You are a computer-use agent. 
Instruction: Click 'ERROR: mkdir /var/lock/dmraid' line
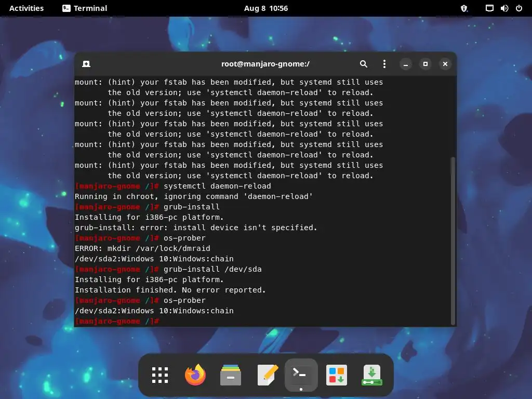142,248
